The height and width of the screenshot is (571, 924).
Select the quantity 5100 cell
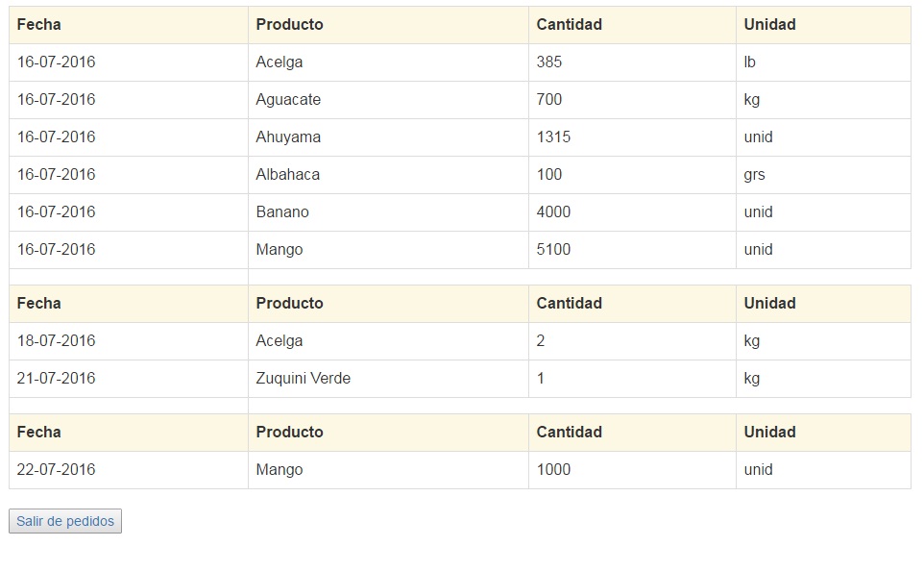click(553, 249)
